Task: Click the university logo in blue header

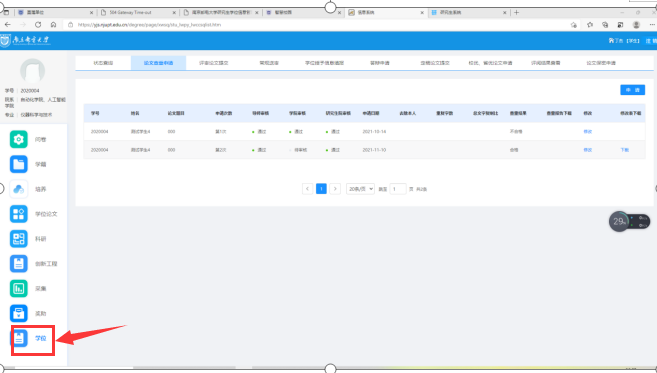Action: pos(26,41)
